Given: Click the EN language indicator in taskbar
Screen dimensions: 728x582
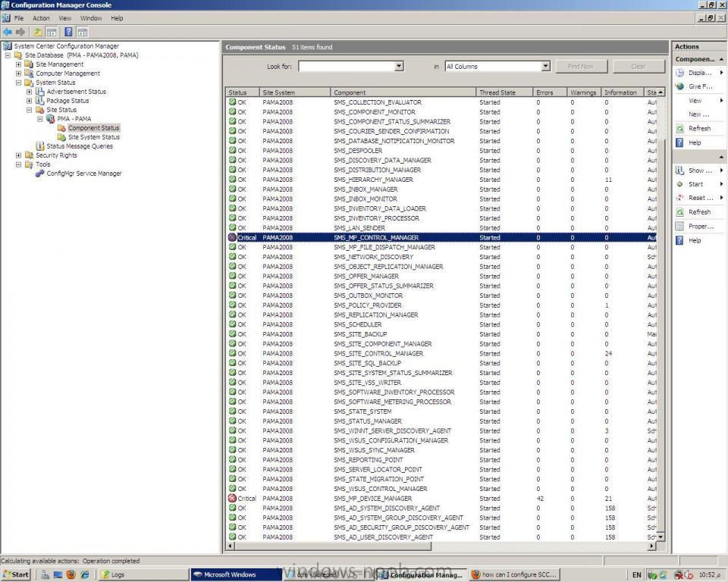Looking at the screenshot, I should [636, 575].
